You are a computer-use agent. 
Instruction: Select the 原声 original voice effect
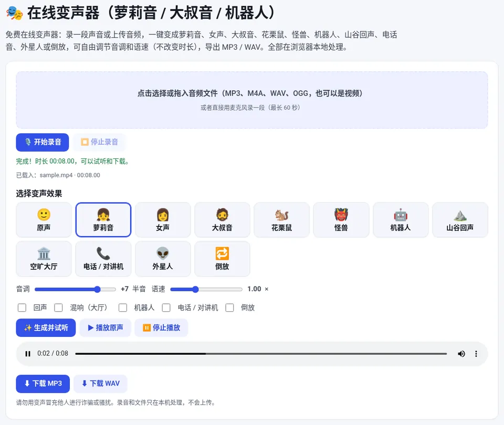(44, 220)
